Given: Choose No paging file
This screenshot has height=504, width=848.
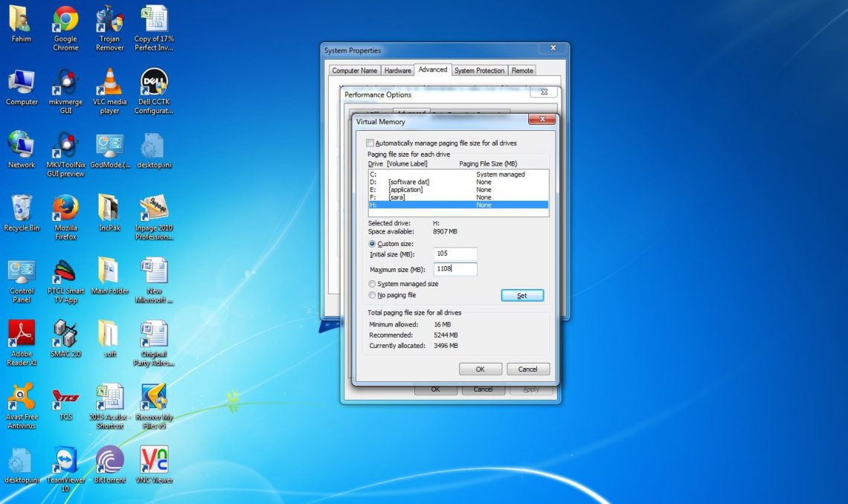Looking at the screenshot, I should 372,295.
